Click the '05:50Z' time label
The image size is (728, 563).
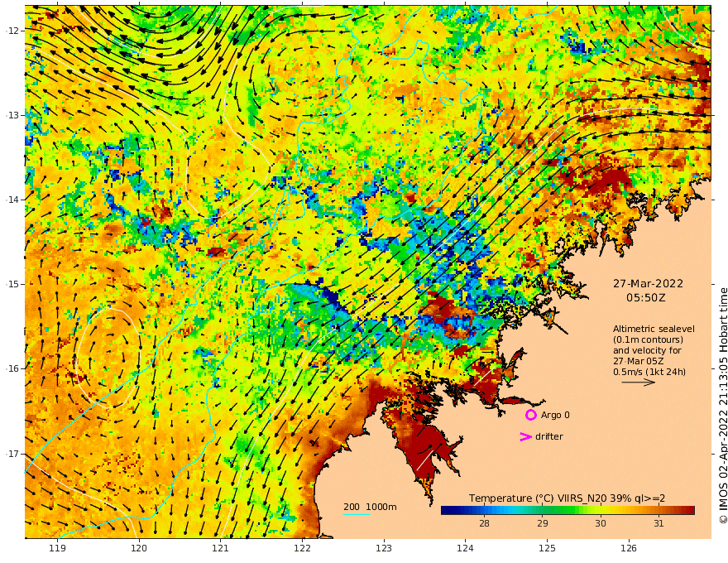click(x=646, y=297)
